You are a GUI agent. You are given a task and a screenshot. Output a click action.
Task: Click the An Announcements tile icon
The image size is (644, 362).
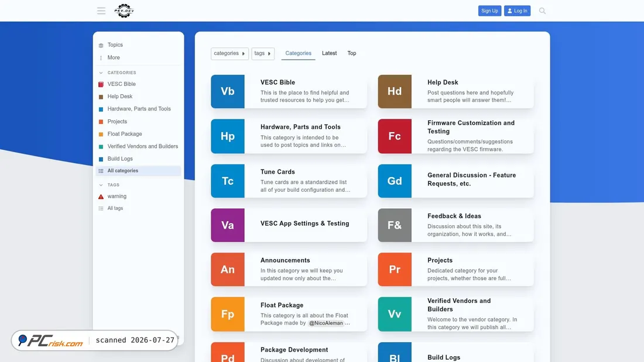(x=228, y=269)
